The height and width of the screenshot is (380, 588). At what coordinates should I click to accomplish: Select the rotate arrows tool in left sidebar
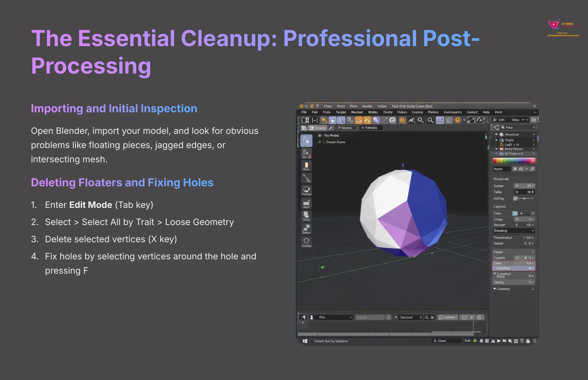pyautogui.click(x=306, y=190)
